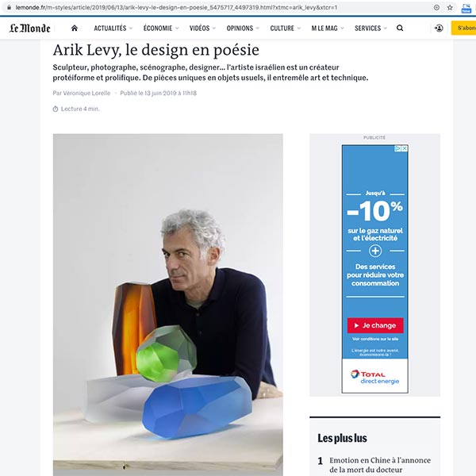The height and width of the screenshot is (476, 476).
Task: Open the search magnifier icon
Action: coord(400,29)
